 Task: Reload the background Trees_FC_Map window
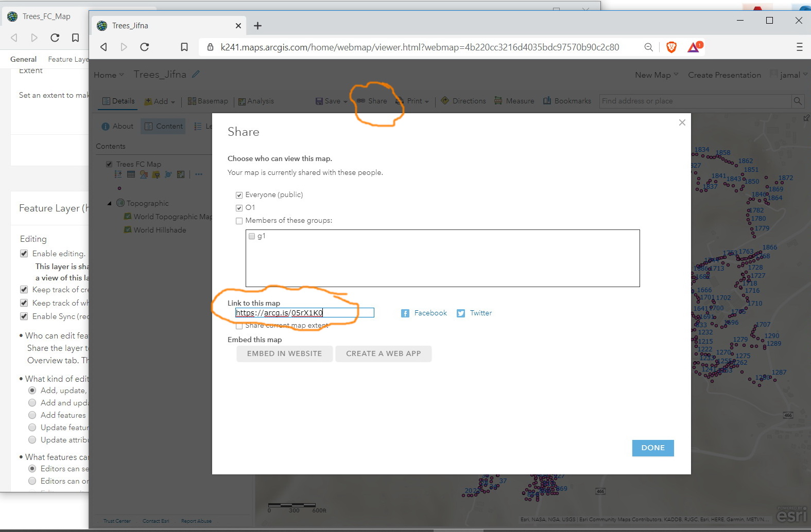[55, 38]
